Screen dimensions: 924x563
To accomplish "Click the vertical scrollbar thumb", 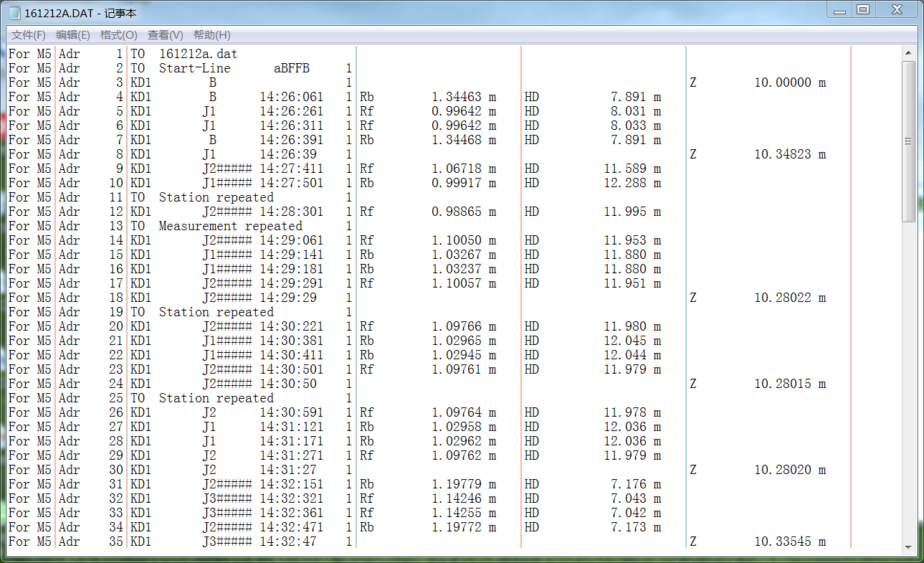I will point(908,141).
